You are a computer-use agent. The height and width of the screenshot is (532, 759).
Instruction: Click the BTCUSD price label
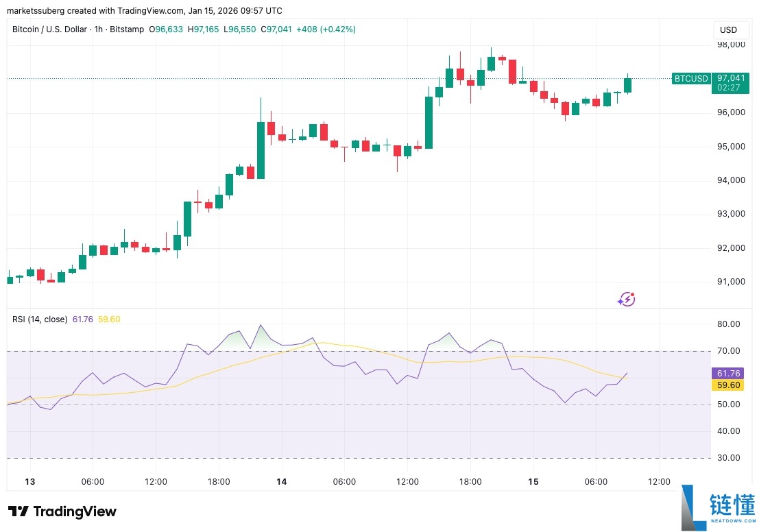point(690,78)
